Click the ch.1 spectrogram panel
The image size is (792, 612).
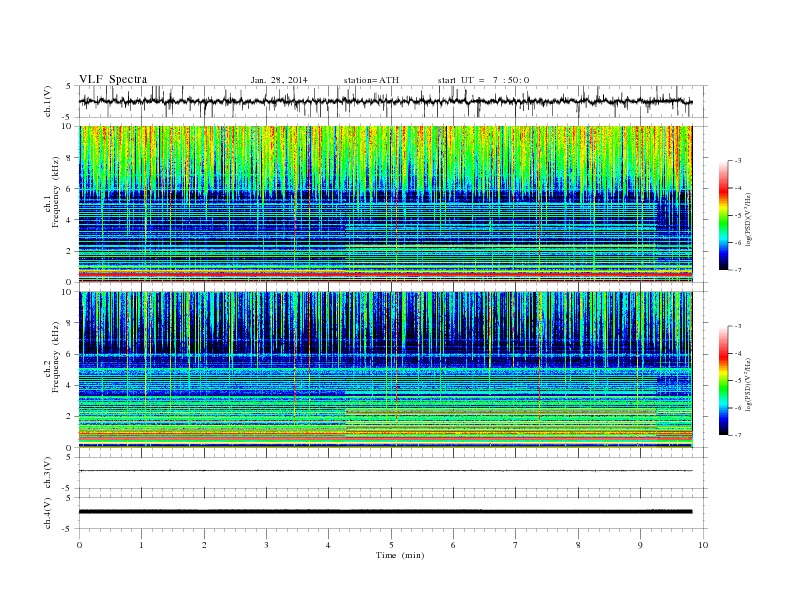pyautogui.click(x=385, y=204)
